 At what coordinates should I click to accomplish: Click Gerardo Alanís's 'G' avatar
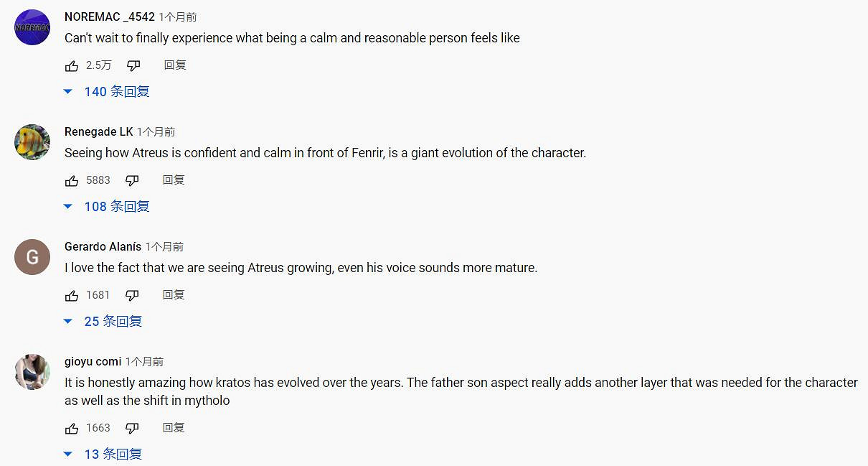(x=32, y=257)
